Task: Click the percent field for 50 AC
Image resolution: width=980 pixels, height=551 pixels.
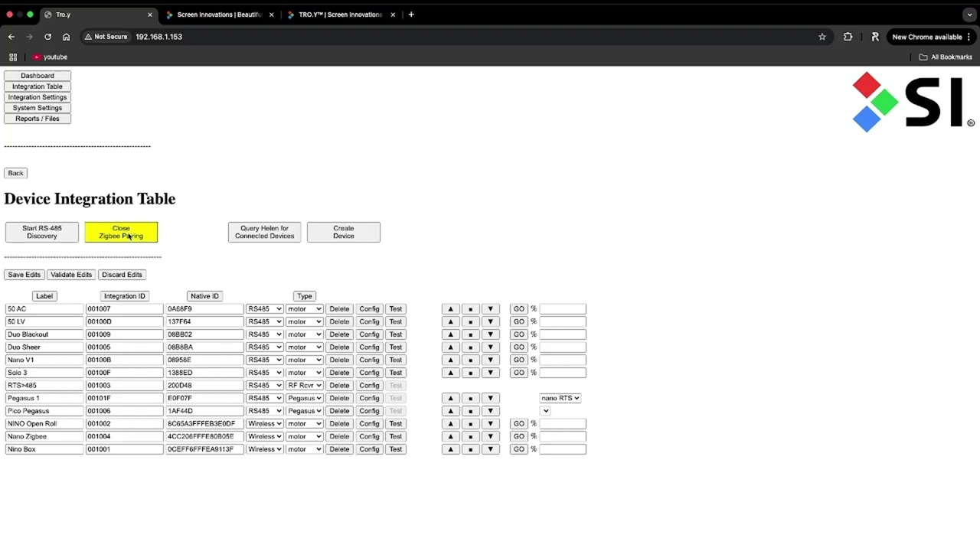Action: tap(563, 309)
